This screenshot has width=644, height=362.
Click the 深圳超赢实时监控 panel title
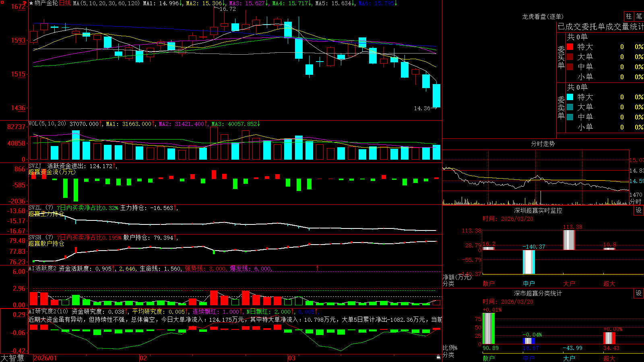(538, 210)
